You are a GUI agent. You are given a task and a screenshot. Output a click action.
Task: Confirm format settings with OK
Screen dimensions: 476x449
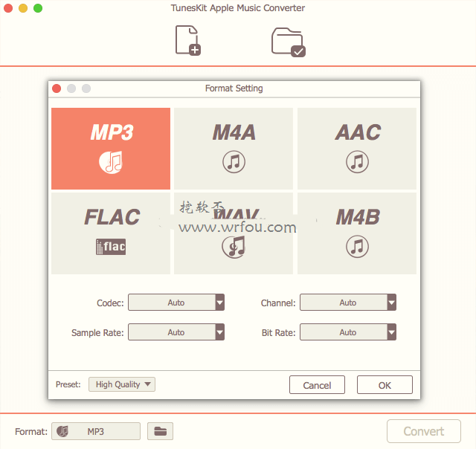pyautogui.click(x=385, y=385)
